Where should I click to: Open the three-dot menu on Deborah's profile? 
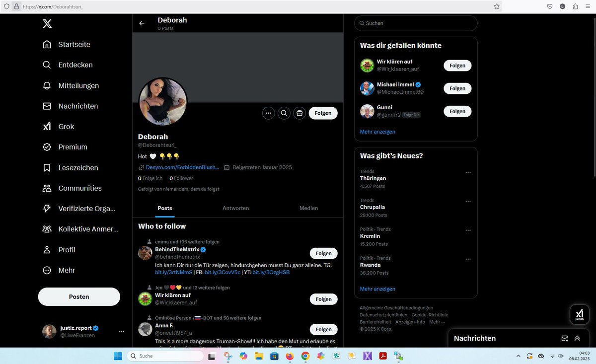(x=269, y=113)
